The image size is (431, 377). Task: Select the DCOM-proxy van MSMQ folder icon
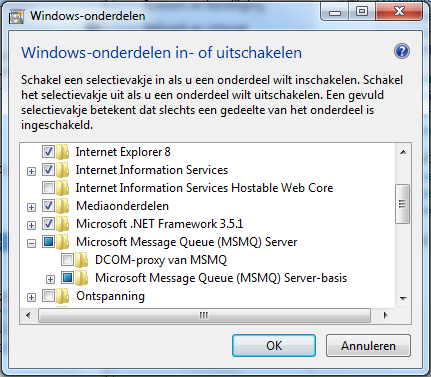[x=81, y=260]
